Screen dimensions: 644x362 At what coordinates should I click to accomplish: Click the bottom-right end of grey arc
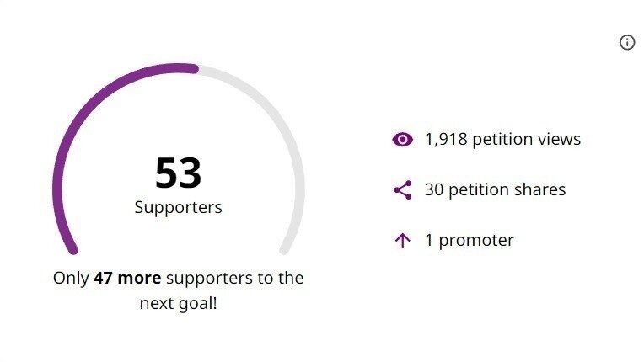click(286, 249)
